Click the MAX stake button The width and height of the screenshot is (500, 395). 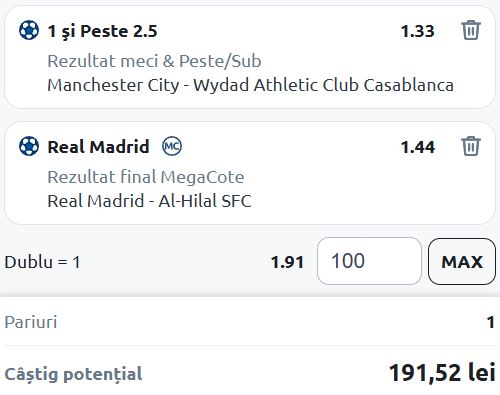[x=462, y=262]
